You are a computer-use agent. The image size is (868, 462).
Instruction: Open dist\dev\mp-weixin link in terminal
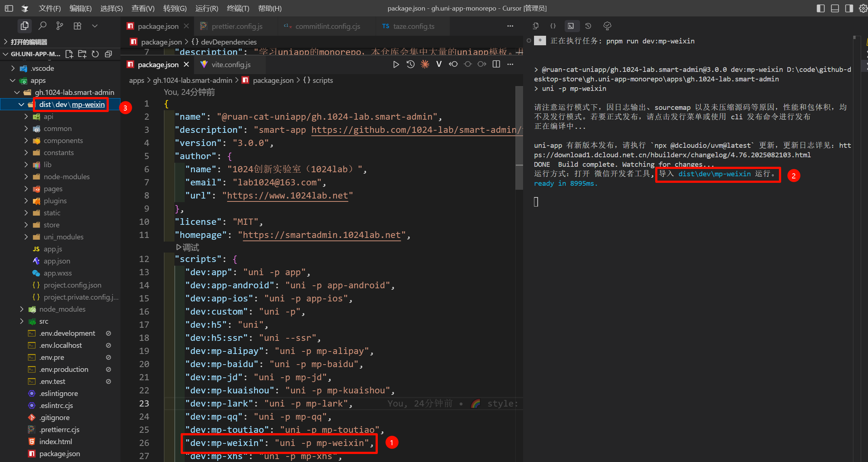[714, 174]
